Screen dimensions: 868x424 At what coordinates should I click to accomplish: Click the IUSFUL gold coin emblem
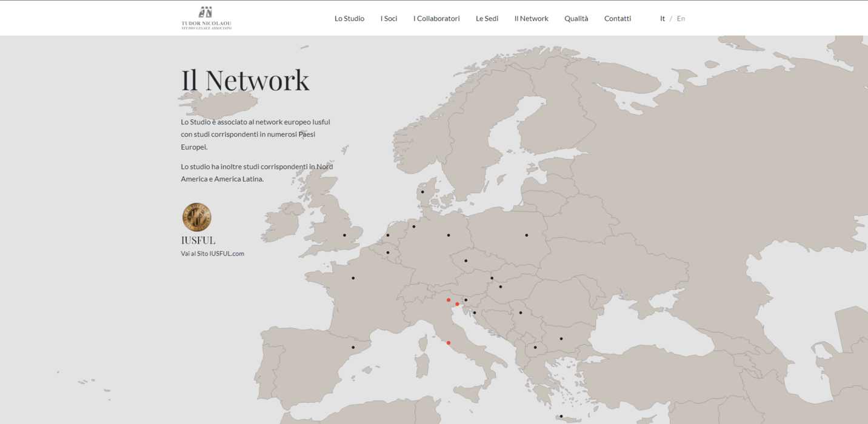pyautogui.click(x=197, y=217)
